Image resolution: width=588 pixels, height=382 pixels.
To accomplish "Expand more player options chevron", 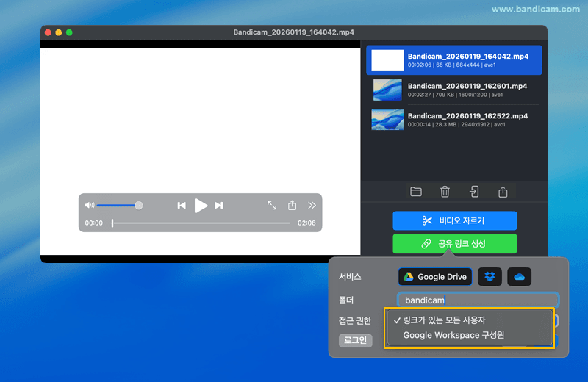I will (x=312, y=206).
